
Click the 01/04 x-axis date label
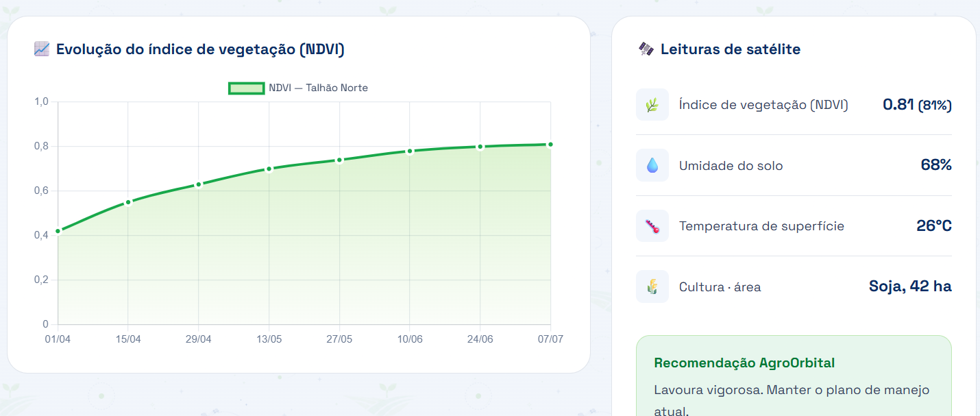(x=58, y=339)
